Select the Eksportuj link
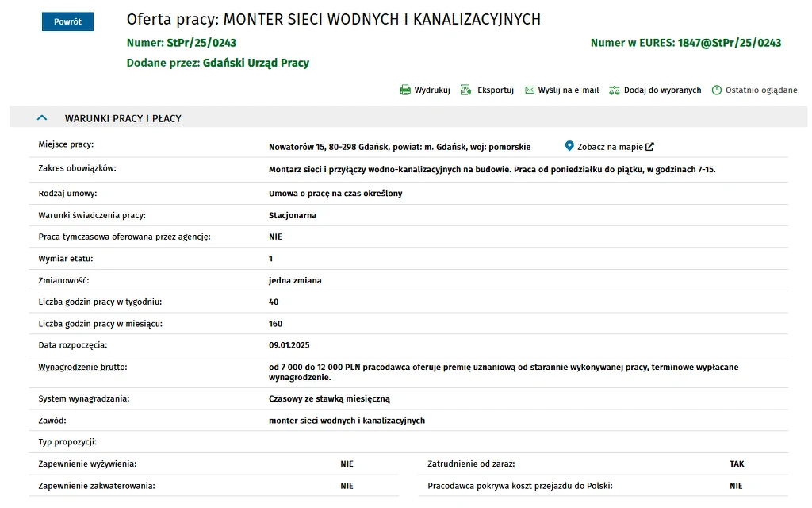The height and width of the screenshot is (508, 812). (496, 90)
